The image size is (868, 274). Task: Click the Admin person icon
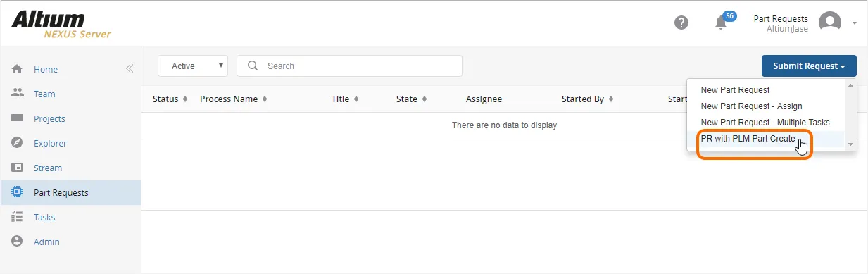click(18, 242)
